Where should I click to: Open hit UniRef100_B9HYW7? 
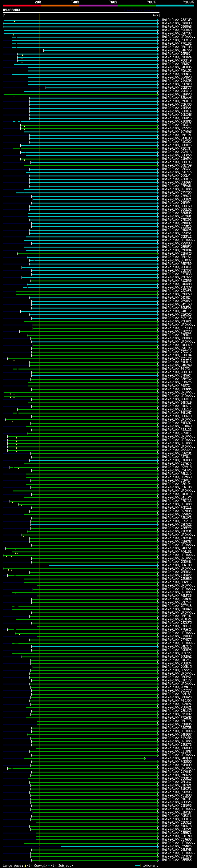pos(177,33)
